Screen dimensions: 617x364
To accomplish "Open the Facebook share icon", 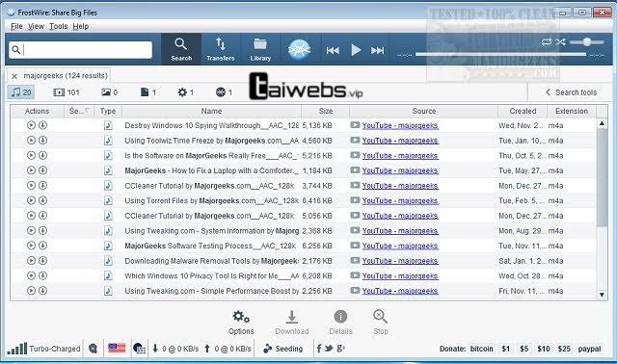I will tap(319, 349).
